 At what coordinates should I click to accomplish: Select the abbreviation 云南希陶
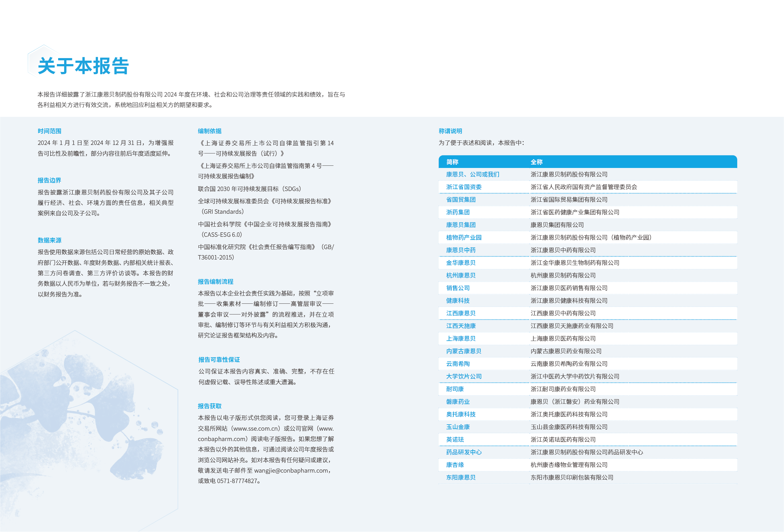click(x=458, y=364)
